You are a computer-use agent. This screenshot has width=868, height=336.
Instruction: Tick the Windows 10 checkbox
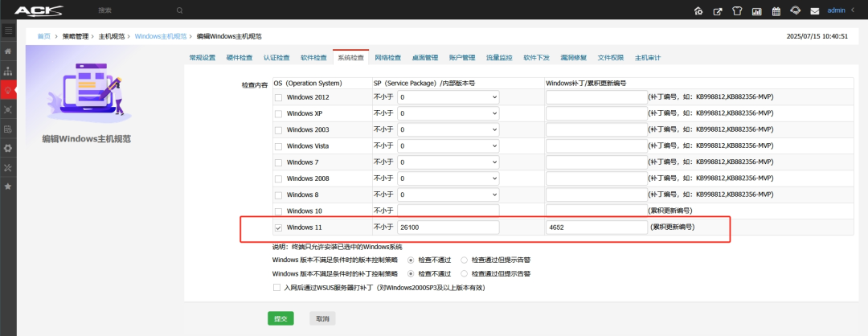(278, 211)
